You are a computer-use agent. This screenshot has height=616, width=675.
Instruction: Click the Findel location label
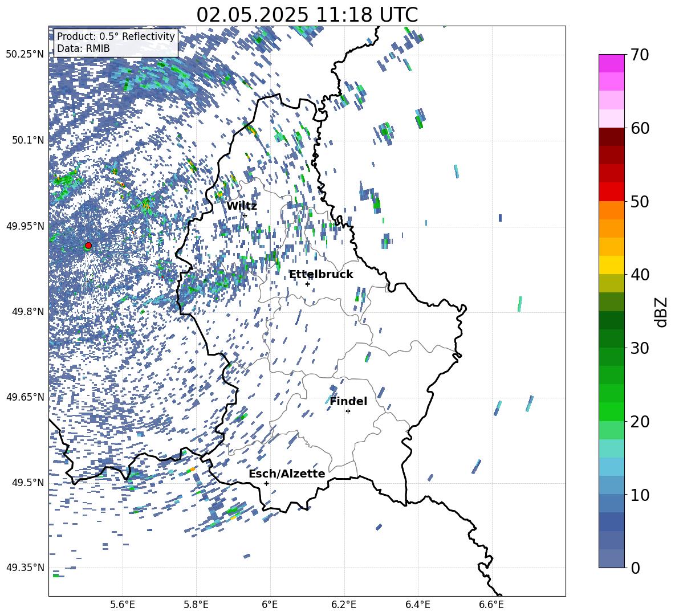pos(348,401)
